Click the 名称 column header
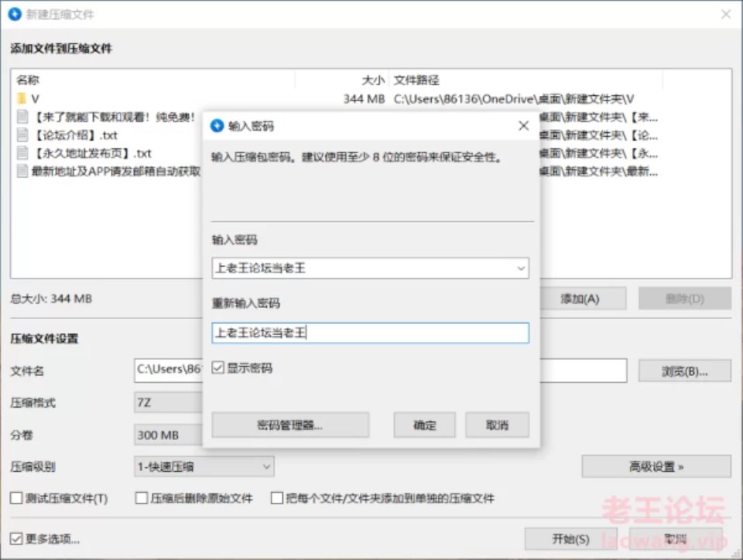The image size is (743, 560). coord(28,80)
